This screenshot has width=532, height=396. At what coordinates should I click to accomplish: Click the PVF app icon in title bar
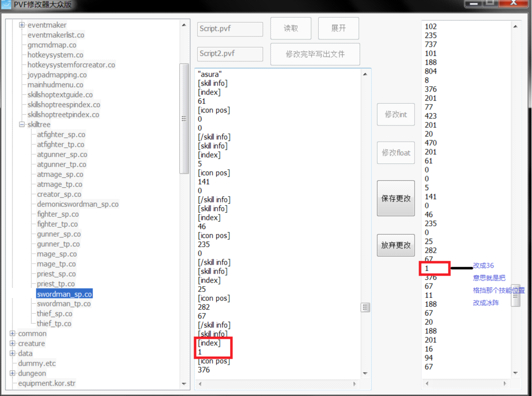6,5
